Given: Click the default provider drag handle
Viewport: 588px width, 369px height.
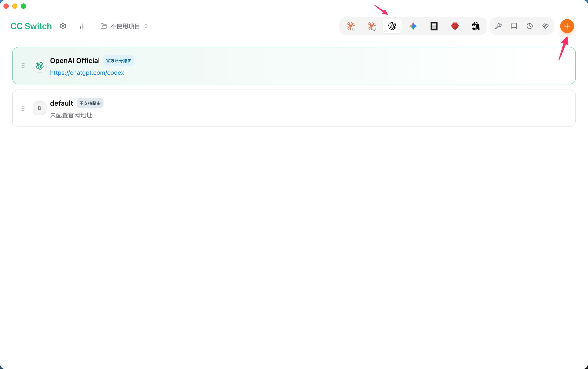Looking at the screenshot, I should pos(23,108).
